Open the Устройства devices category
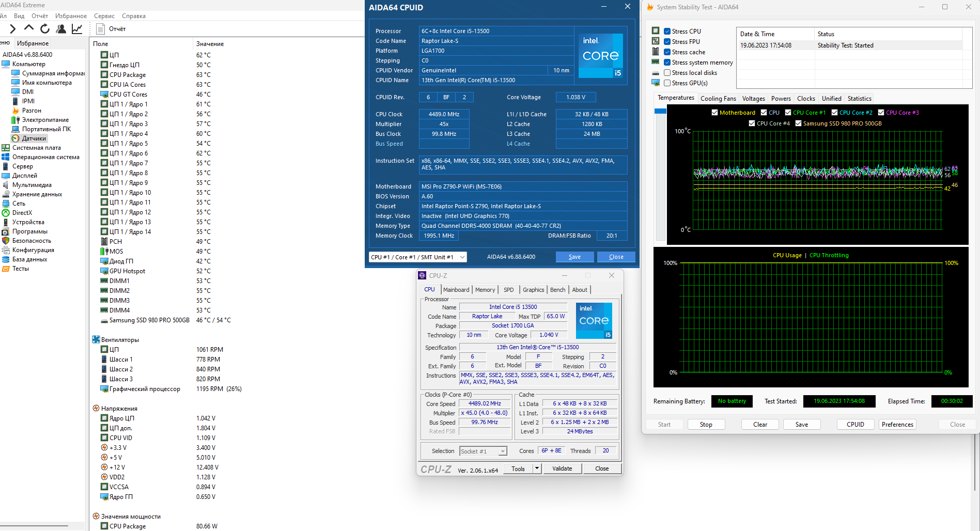The width and height of the screenshot is (980, 531). pyautogui.click(x=28, y=222)
